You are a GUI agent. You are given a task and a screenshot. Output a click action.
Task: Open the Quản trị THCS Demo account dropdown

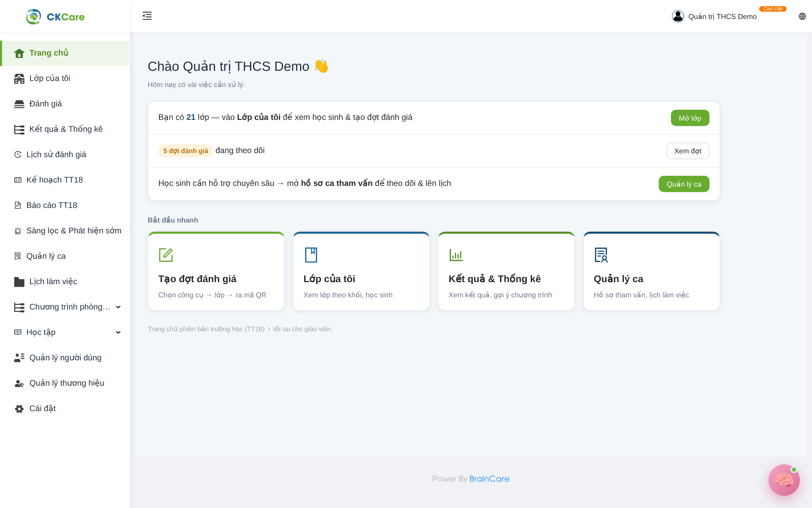722,16
